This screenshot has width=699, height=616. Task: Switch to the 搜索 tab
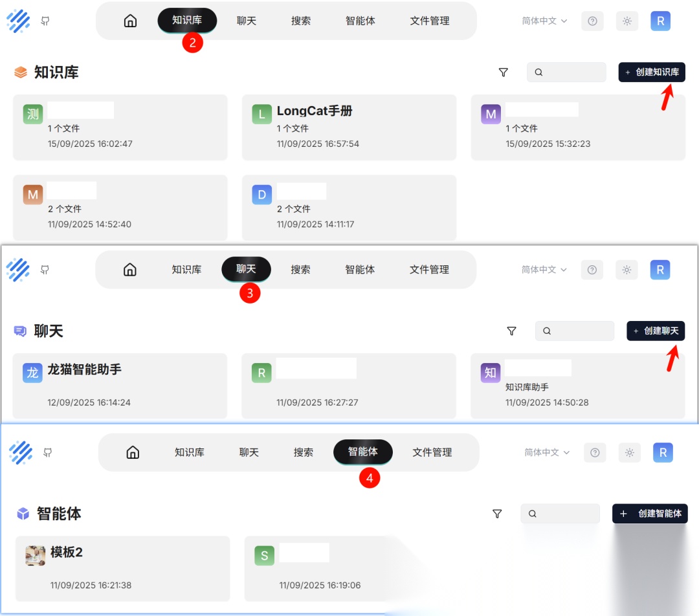(x=300, y=21)
